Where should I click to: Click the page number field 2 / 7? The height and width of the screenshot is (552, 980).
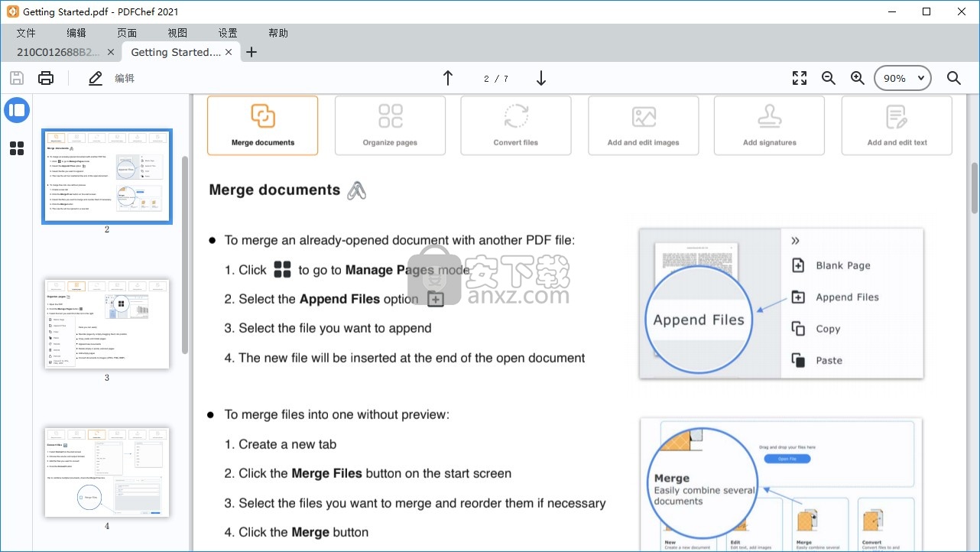(495, 79)
